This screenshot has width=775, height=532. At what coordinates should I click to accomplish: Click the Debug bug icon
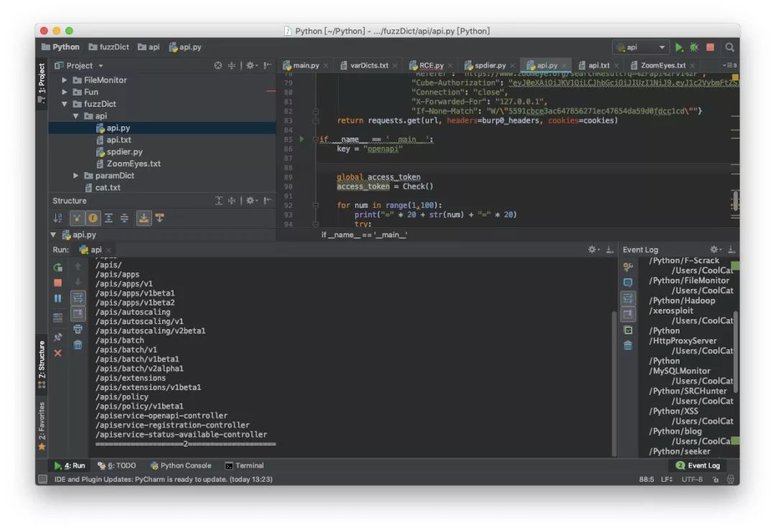(x=694, y=47)
